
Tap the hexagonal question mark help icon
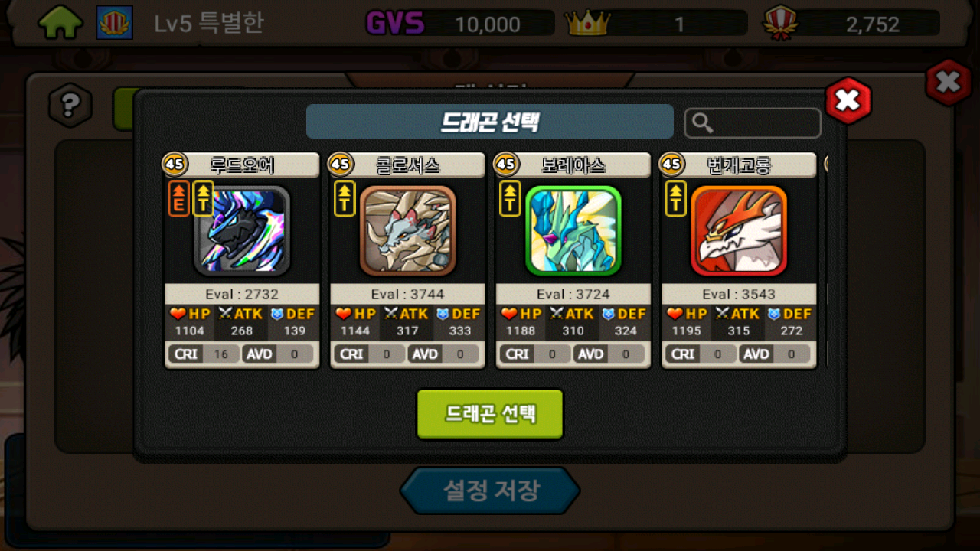[70, 105]
